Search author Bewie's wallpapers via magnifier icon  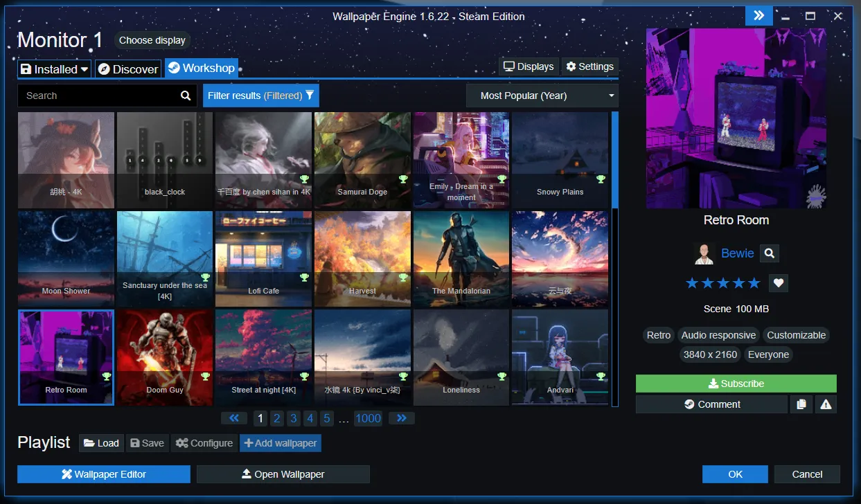coord(769,253)
